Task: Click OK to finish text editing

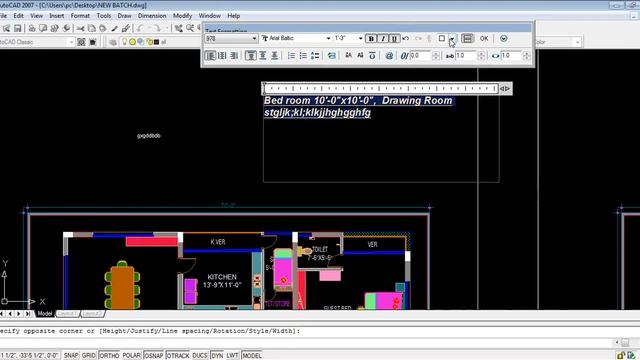Action: 484,38
